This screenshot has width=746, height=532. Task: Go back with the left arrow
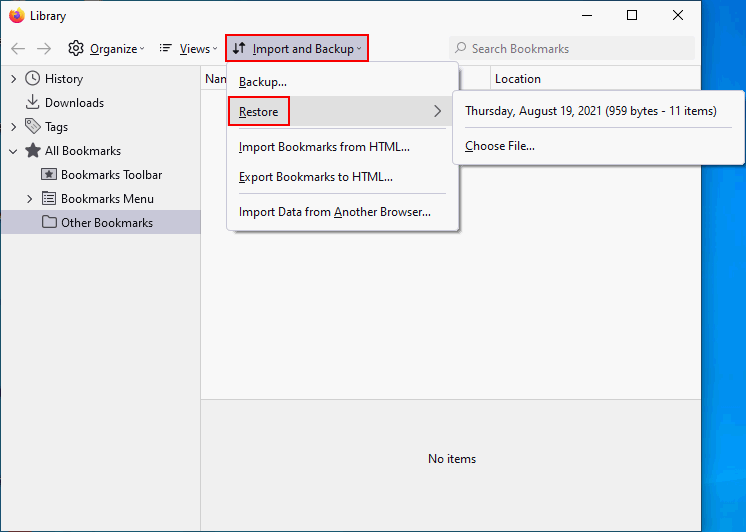(x=18, y=49)
